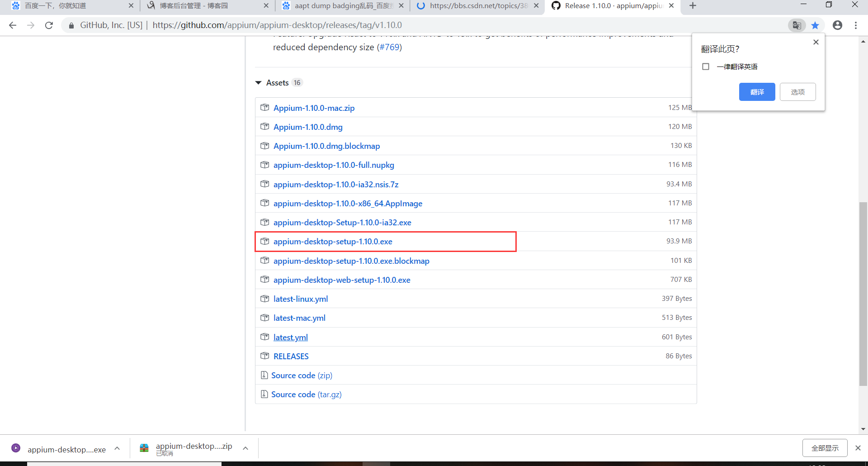Collapse the Assets section triangle
The height and width of the screenshot is (466, 868).
tap(259, 83)
